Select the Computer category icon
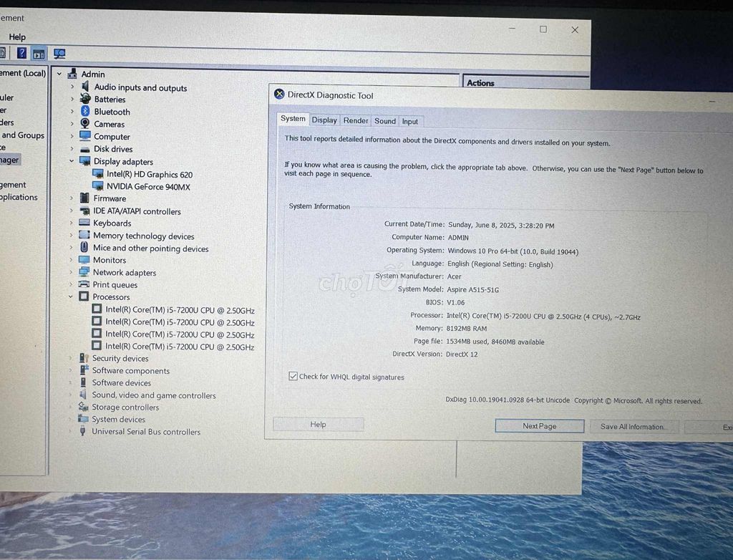Viewport: 733px width, 560px height. pos(84,135)
